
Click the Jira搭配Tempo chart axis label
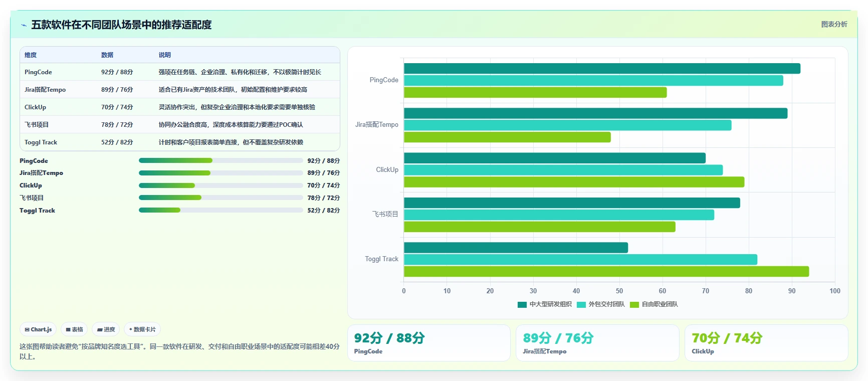click(377, 125)
